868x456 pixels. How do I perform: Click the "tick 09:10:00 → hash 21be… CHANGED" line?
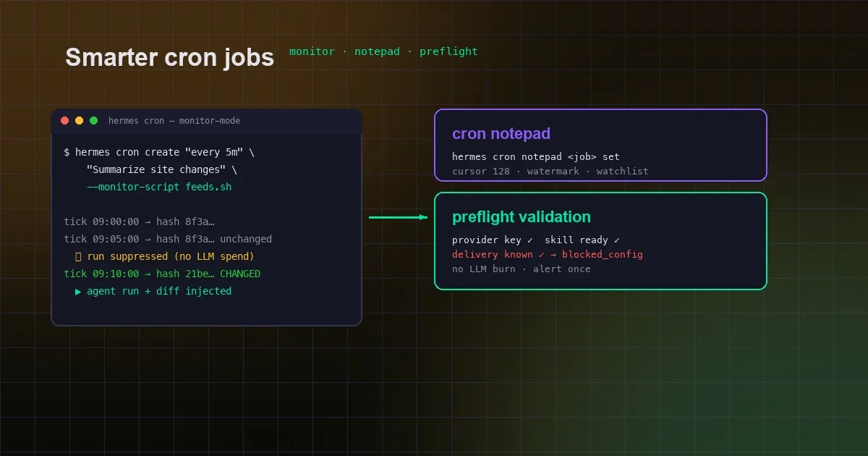162,274
